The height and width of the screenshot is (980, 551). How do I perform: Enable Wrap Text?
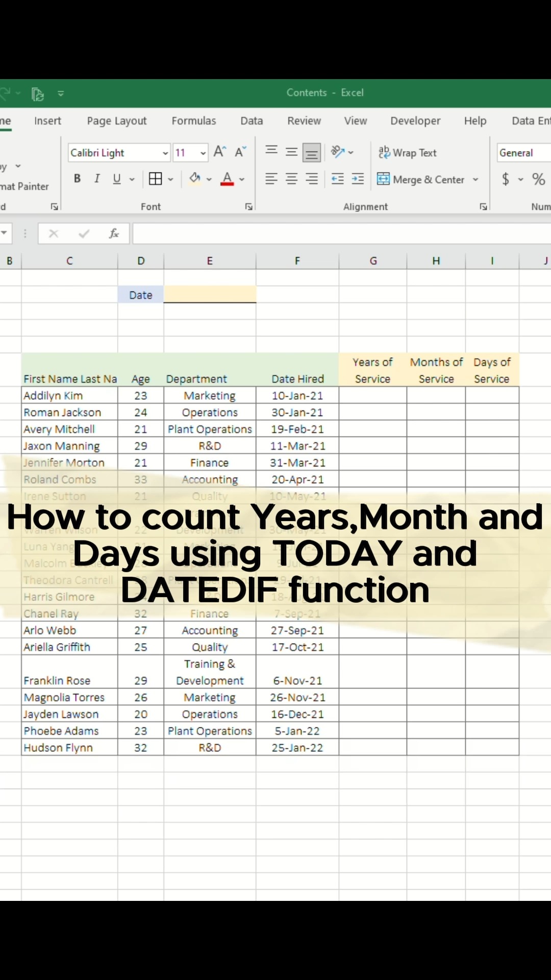[x=408, y=153]
